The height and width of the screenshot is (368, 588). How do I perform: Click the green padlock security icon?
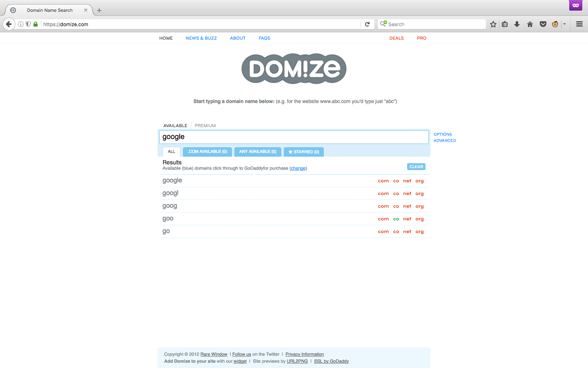(36, 24)
